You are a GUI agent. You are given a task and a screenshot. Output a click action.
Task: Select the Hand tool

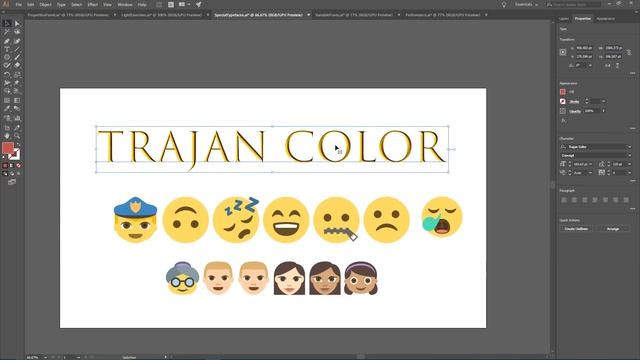[x=7, y=136]
